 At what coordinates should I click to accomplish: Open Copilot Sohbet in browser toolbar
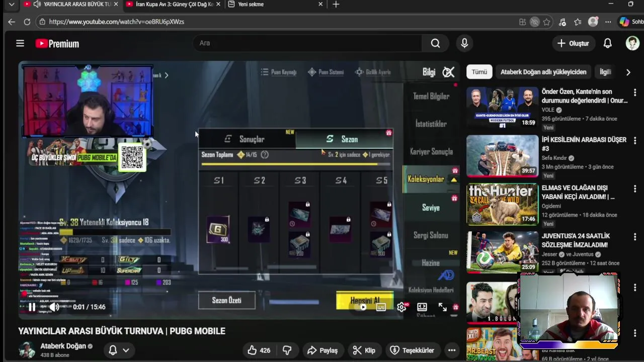tap(631, 22)
